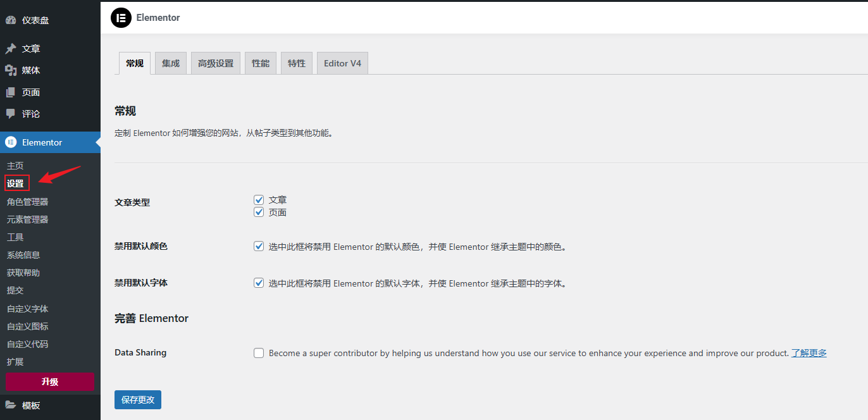
Task: Uncheck the 页面 post type checkbox
Action: [x=259, y=213]
